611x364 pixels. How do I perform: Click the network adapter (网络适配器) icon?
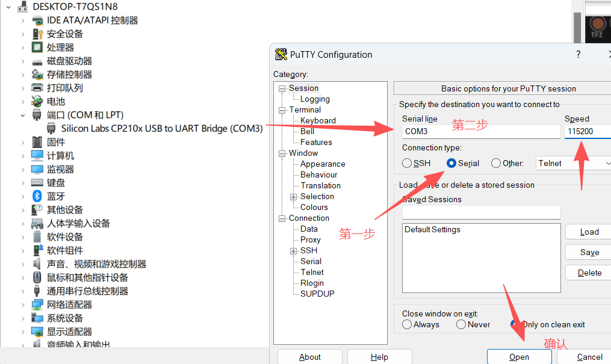[37, 304]
